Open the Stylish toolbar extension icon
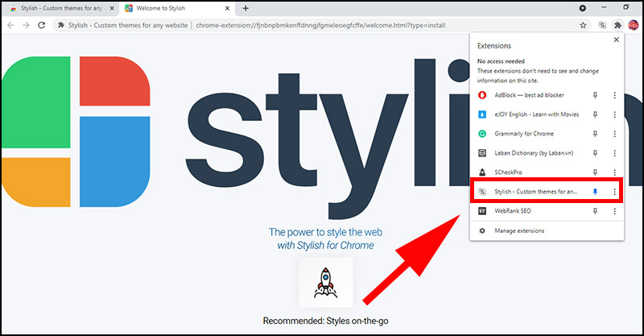The width and height of the screenshot is (644, 336). pyautogui.click(x=602, y=25)
